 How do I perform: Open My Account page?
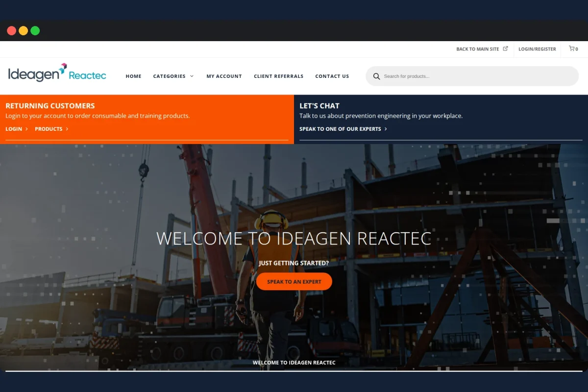pyautogui.click(x=224, y=76)
